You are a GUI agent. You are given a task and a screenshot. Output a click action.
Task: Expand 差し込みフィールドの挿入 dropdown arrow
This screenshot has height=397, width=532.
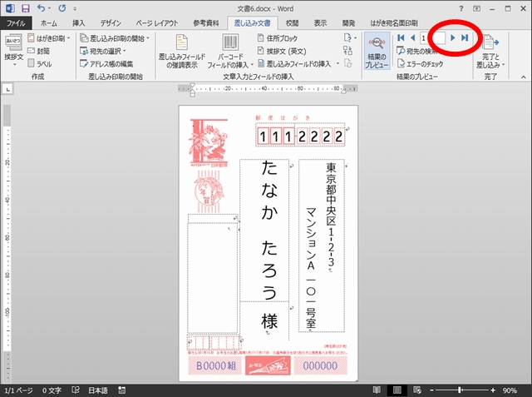(x=337, y=63)
